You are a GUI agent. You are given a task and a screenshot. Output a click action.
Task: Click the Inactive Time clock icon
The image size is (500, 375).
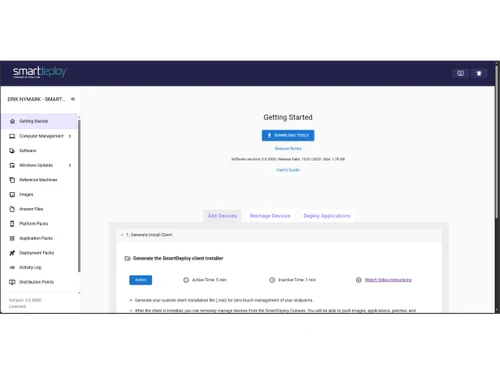pos(272,280)
